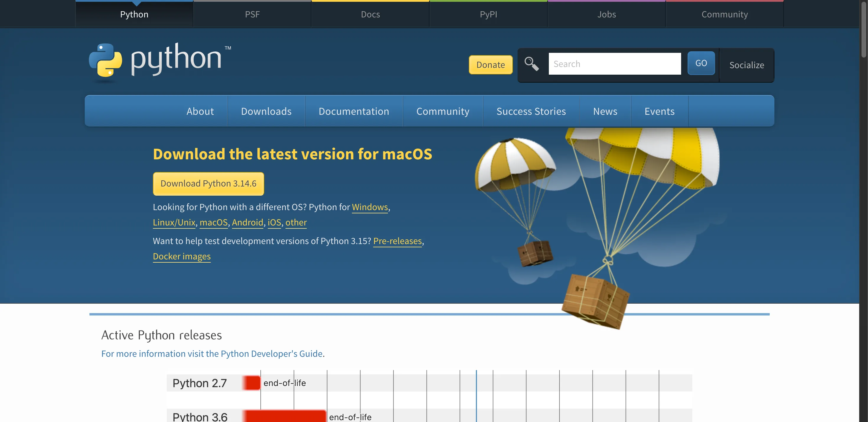The width and height of the screenshot is (868, 422).
Task: Click the red Python 3.6 end-of-life bar
Action: (285, 416)
